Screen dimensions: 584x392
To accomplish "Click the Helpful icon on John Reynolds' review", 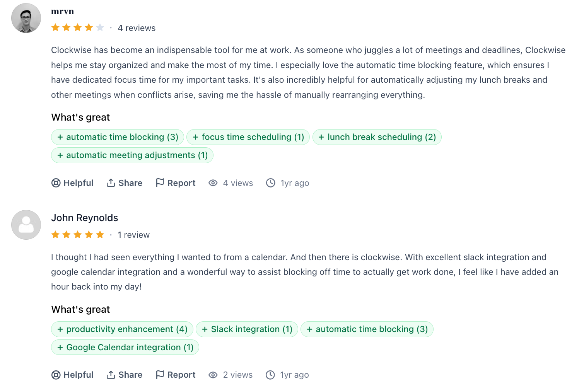I will pyautogui.click(x=56, y=375).
